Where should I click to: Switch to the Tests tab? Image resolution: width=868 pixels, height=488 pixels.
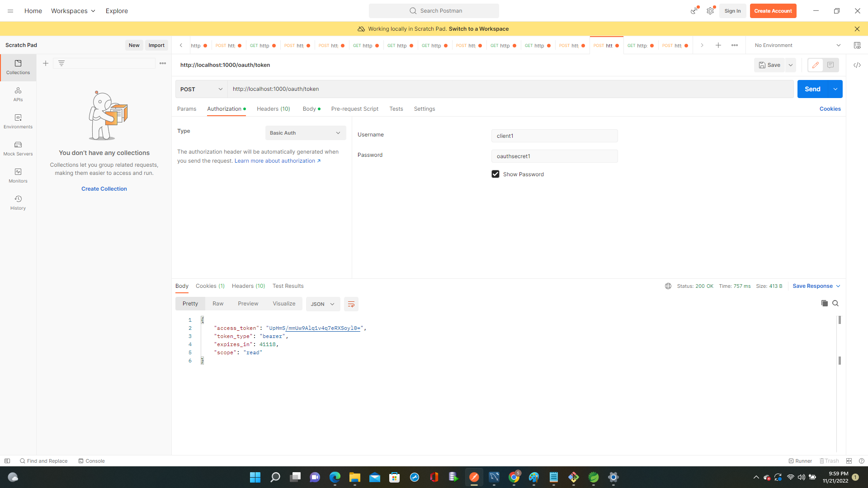tap(396, 108)
